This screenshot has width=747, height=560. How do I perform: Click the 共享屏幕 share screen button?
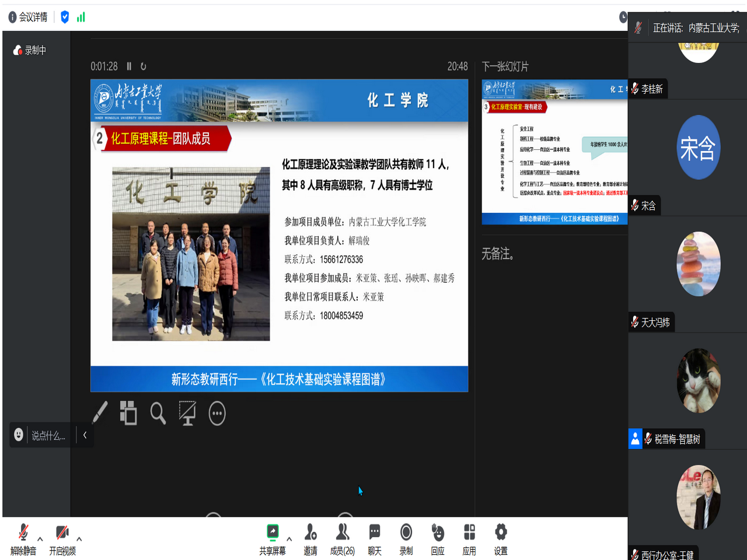pyautogui.click(x=273, y=539)
